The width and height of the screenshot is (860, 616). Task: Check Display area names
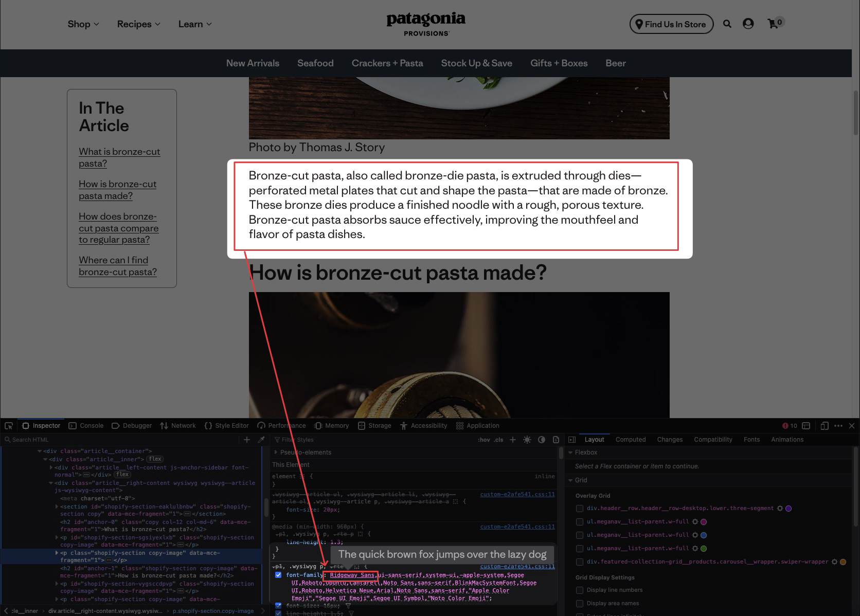[580, 604]
